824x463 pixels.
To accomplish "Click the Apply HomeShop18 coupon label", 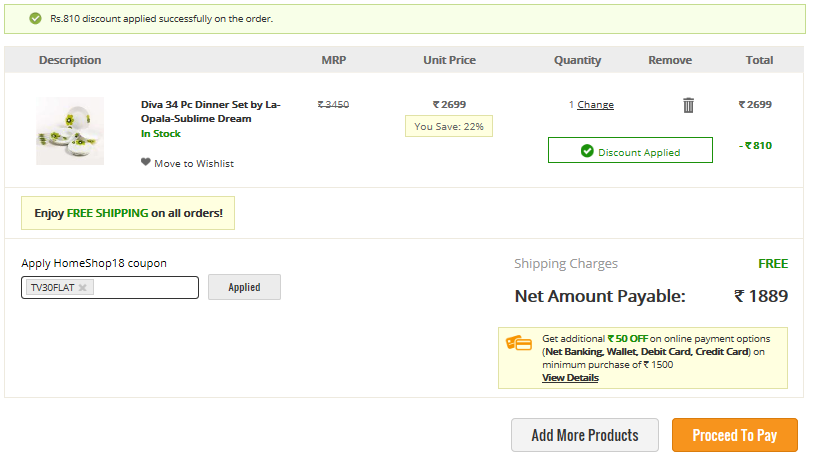I will pos(94,263).
